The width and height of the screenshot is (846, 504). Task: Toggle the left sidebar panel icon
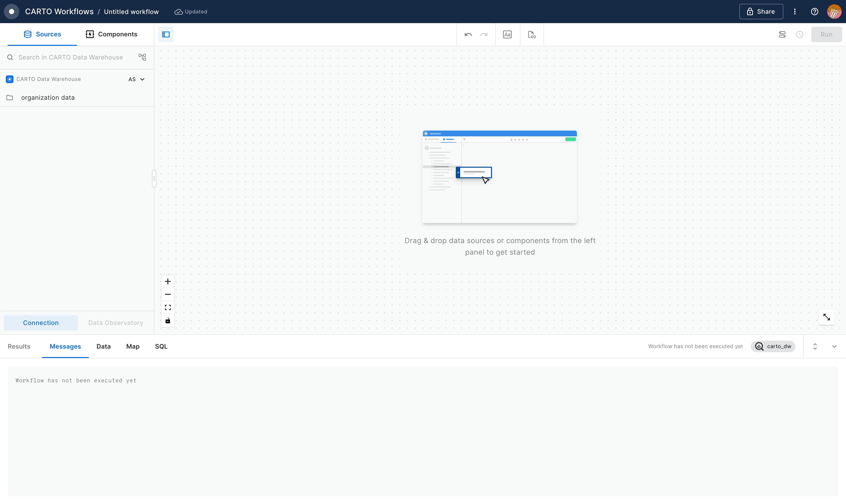coord(166,34)
